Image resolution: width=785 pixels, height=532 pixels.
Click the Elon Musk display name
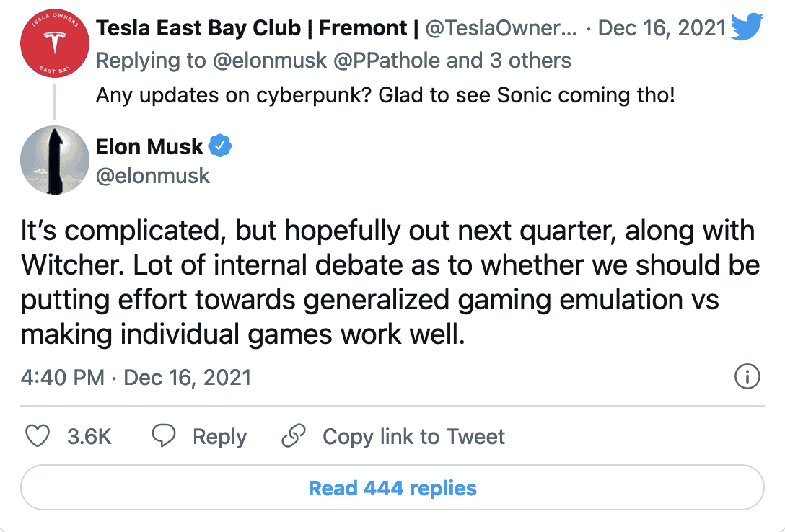(x=149, y=146)
